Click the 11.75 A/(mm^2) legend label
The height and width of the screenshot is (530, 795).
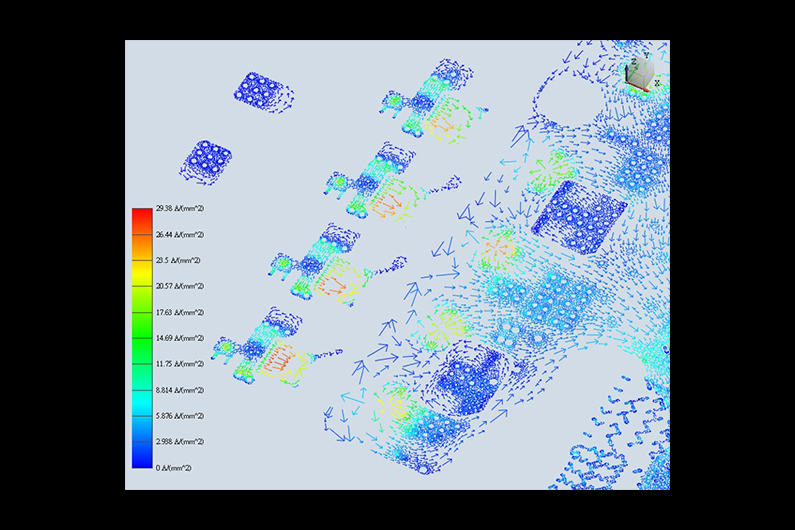pyautogui.click(x=180, y=364)
